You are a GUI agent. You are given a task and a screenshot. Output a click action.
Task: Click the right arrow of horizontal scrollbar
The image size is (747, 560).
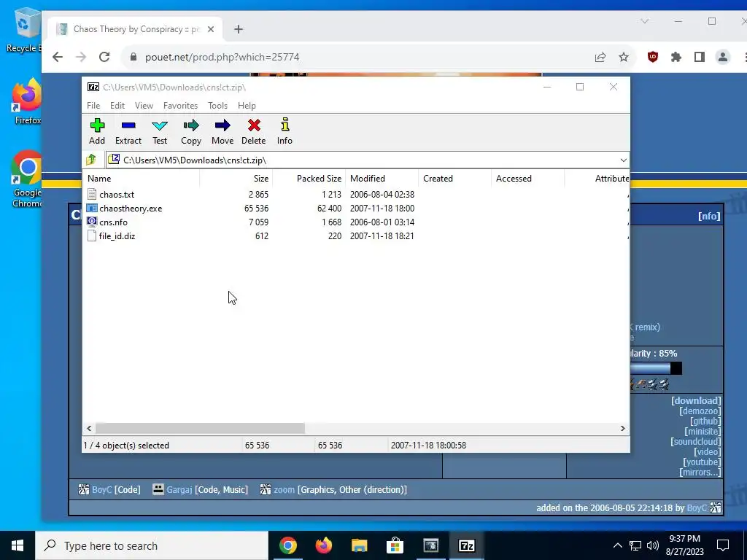[x=623, y=428]
